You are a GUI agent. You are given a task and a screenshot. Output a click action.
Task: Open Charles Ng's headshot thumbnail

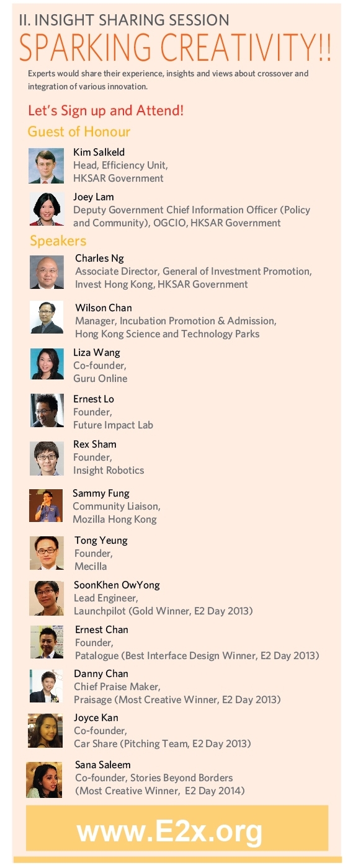(47, 272)
